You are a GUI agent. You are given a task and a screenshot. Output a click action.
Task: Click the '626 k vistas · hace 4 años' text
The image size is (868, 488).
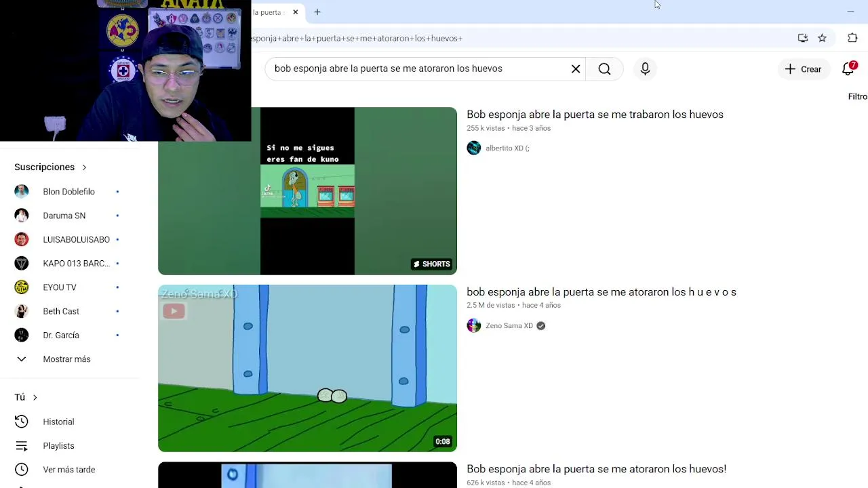click(x=509, y=483)
